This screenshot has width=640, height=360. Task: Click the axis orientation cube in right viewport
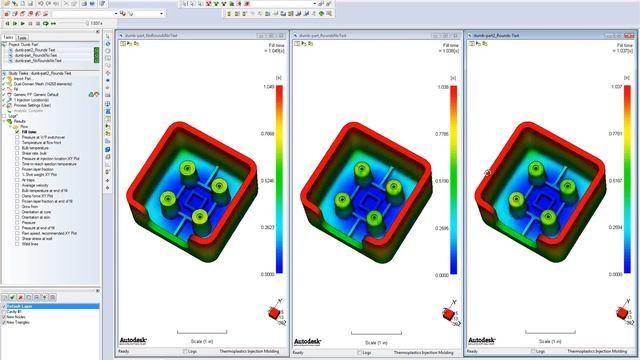(622, 313)
